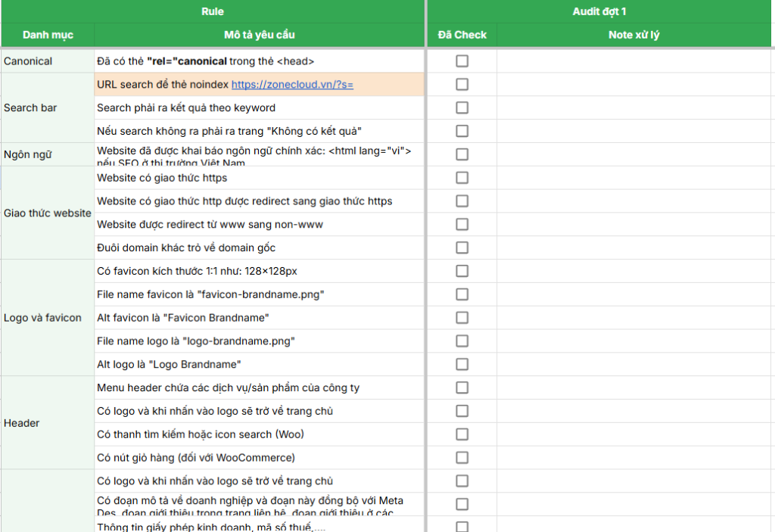Tick the checkbox for the http-to-https redirect rule
This screenshot has width=775, height=532.
tap(462, 201)
